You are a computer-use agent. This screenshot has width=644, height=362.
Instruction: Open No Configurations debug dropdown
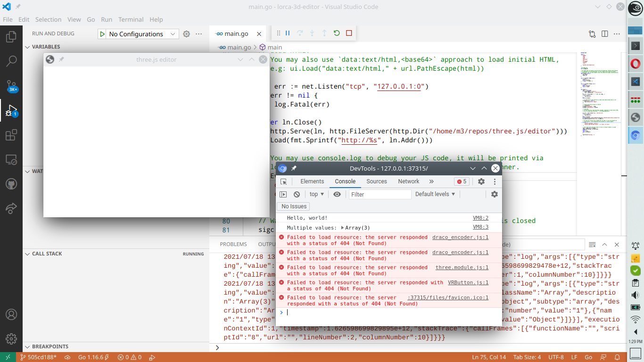[143, 34]
